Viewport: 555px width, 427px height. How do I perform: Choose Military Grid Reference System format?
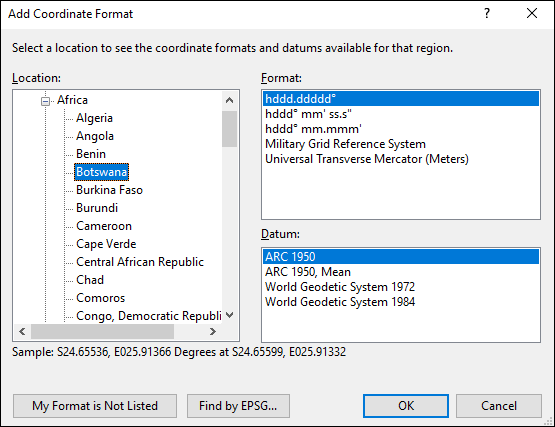pos(401,144)
